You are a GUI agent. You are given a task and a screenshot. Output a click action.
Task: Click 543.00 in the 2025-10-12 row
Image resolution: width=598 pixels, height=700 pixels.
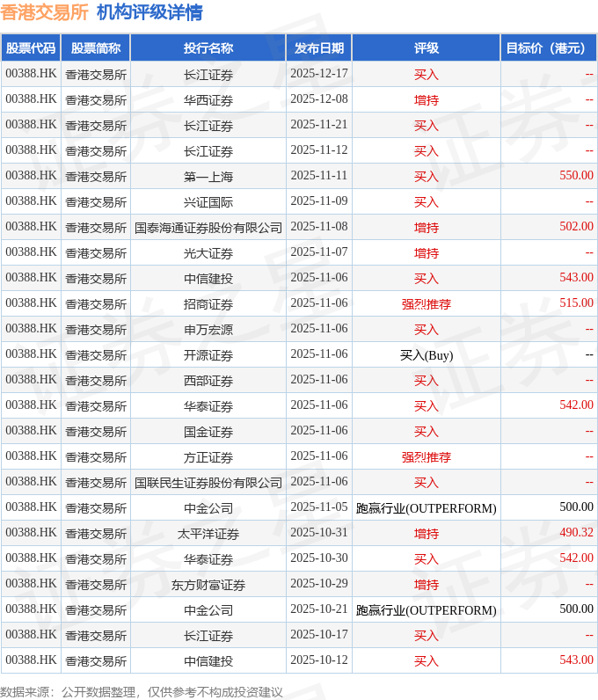point(576,660)
